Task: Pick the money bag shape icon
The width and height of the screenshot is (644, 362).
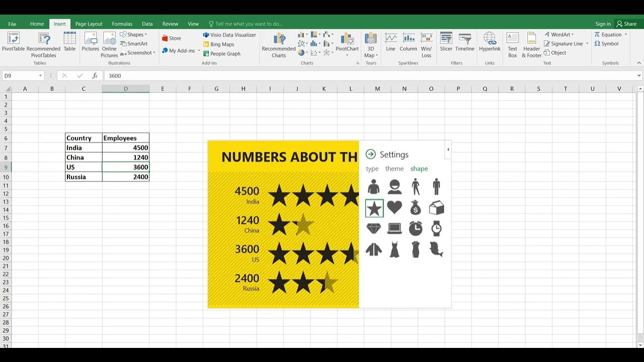Action: [x=416, y=208]
